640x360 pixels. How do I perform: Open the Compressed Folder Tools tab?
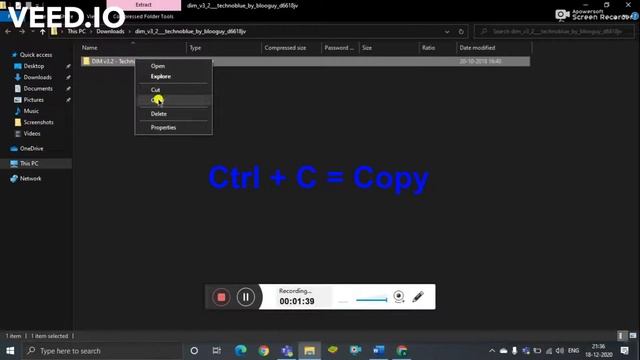coord(144,16)
